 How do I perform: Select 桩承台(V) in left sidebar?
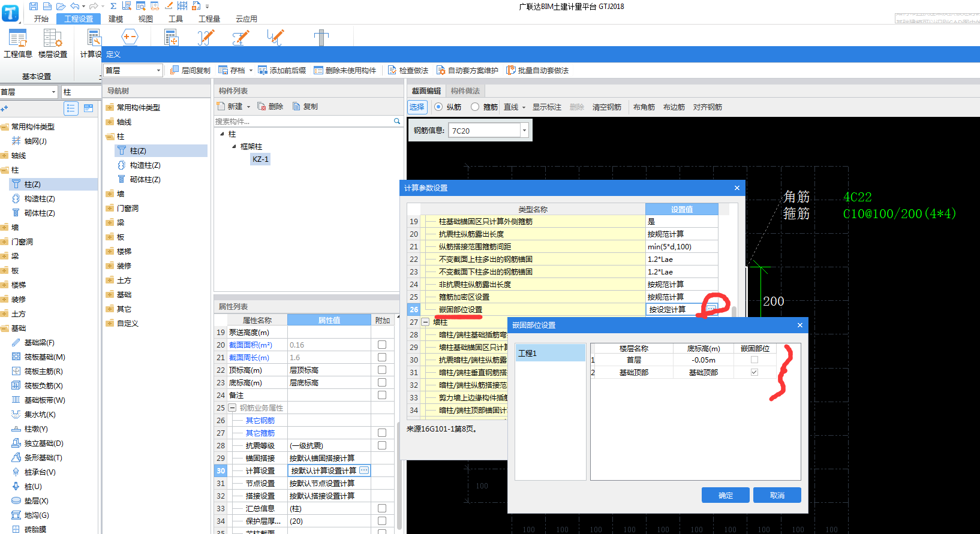[40, 472]
